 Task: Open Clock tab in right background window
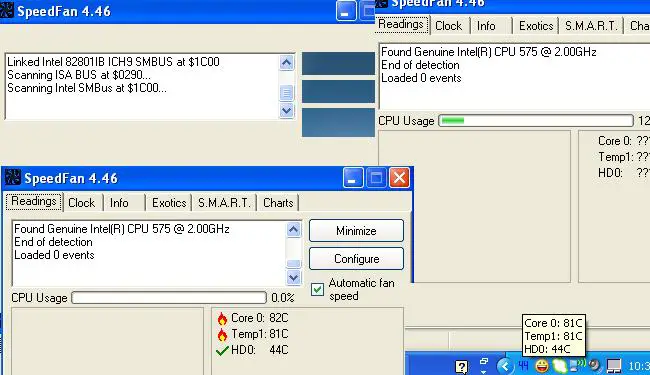click(449, 26)
